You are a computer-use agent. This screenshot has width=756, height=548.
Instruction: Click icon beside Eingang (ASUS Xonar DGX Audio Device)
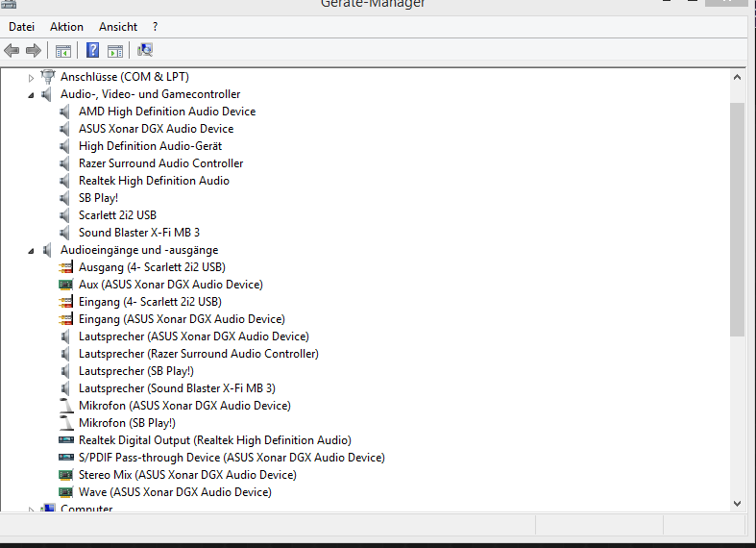tap(65, 319)
